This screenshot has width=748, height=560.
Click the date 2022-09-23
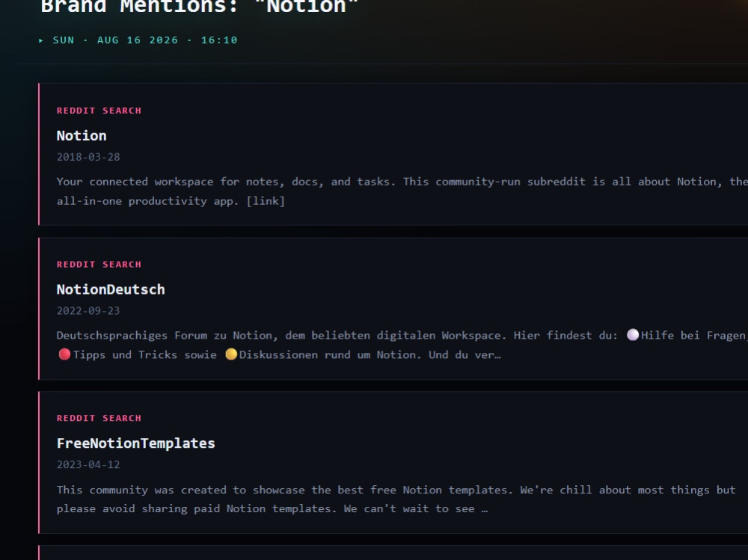point(88,310)
